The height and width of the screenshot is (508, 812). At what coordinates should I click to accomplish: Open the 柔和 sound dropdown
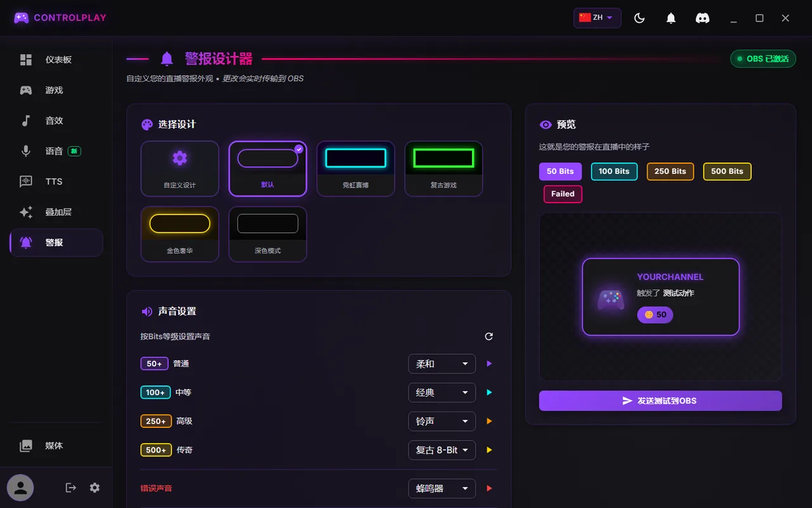[x=442, y=364]
